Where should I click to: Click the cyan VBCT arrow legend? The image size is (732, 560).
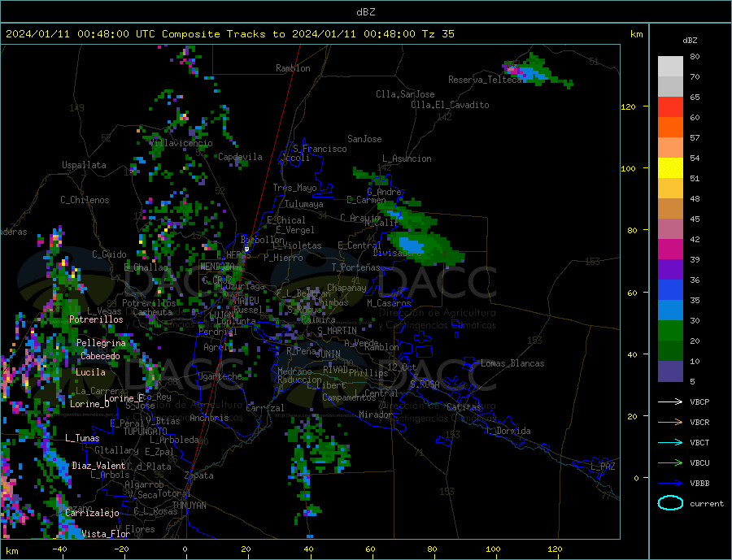click(x=670, y=442)
